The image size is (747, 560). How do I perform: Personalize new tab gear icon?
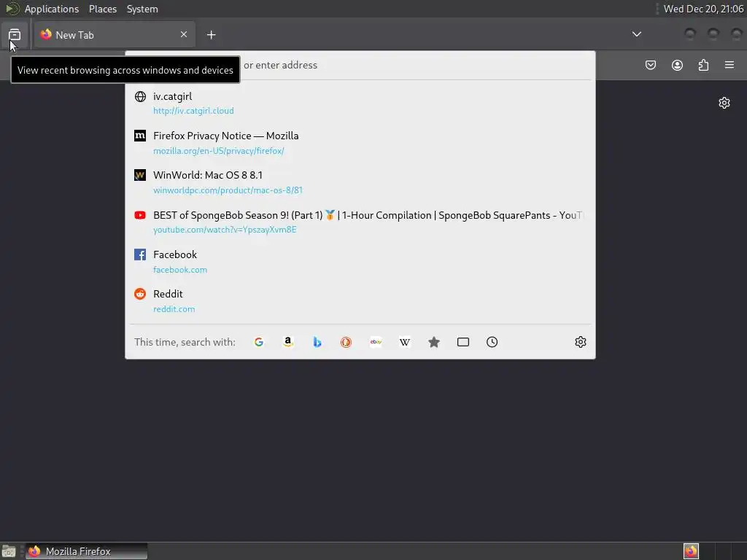point(724,103)
